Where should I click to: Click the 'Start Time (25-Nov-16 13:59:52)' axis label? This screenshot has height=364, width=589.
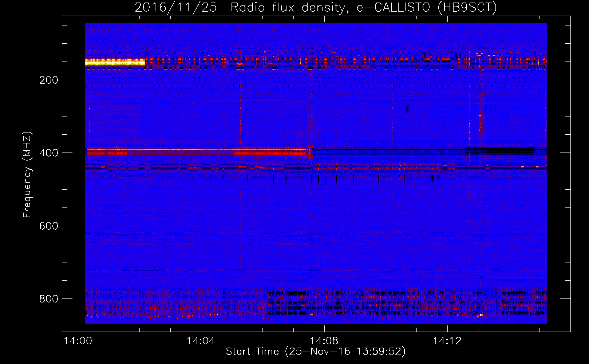pyautogui.click(x=316, y=352)
